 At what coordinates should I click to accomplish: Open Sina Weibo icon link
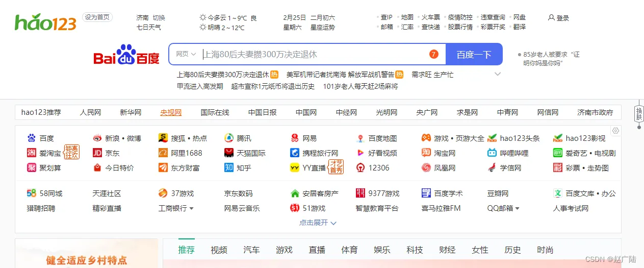click(x=97, y=138)
